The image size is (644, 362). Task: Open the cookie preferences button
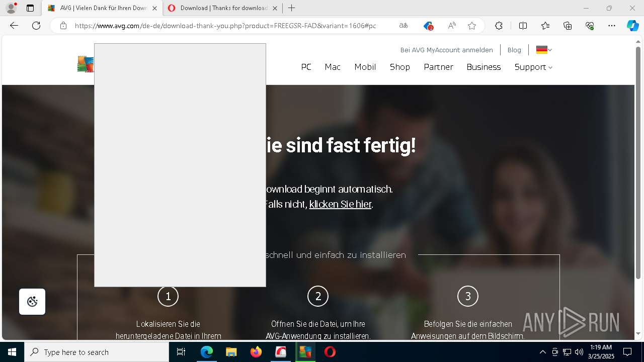click(32, 302)
